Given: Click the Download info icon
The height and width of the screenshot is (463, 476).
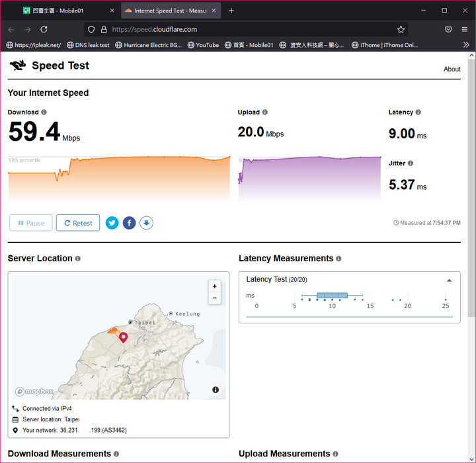Looking at the screenshot, I should (44, 112).
